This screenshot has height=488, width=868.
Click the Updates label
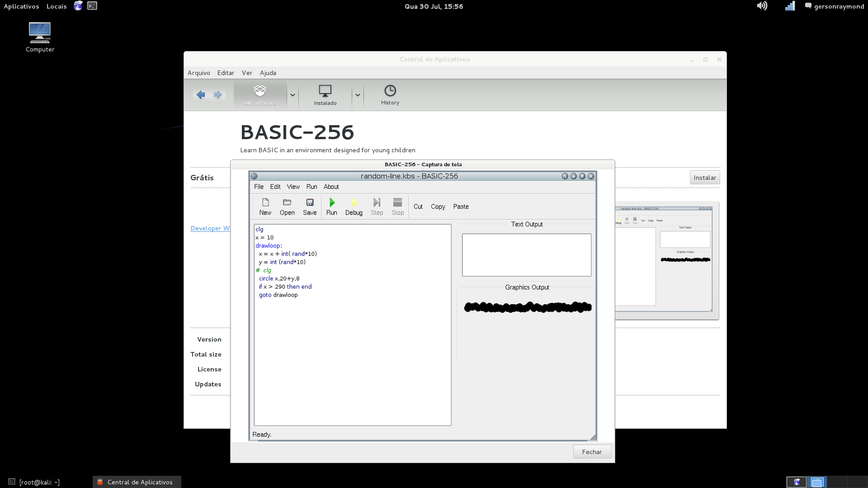coord(208,384)
